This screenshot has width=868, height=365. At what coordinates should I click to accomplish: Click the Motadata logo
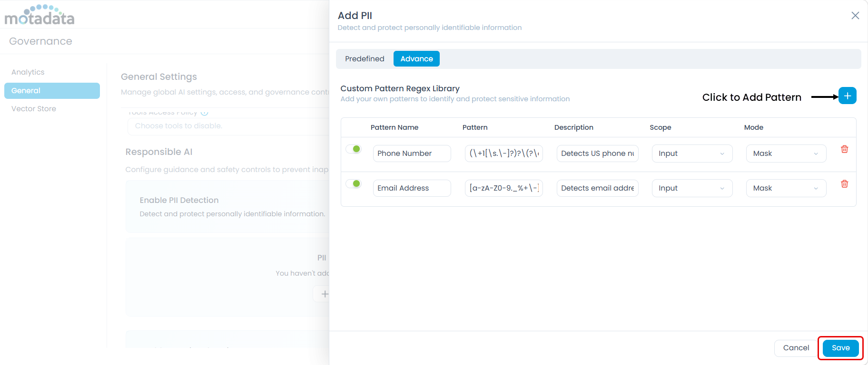click(39, 16)
